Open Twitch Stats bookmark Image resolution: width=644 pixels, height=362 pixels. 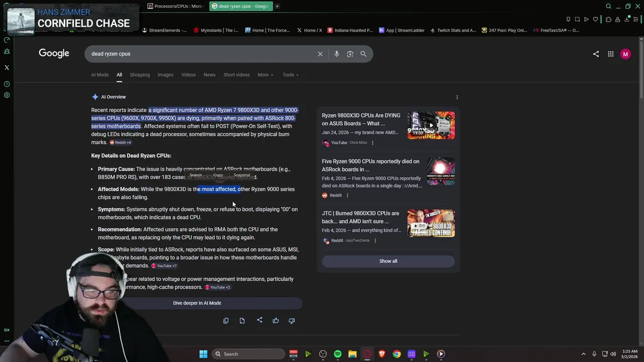pos(453,30)
